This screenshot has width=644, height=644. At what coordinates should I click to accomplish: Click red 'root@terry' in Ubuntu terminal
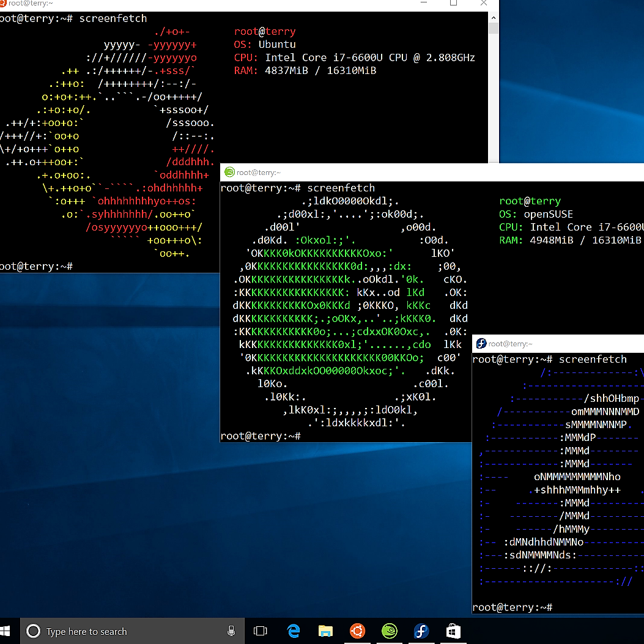tap(265, 32)
